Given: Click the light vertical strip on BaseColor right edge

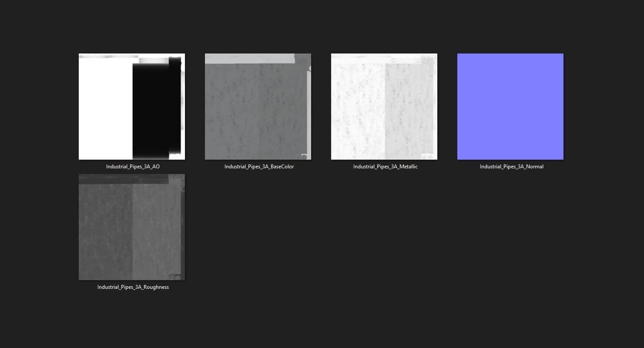Looking at the screenshot, I should point(309,113).
